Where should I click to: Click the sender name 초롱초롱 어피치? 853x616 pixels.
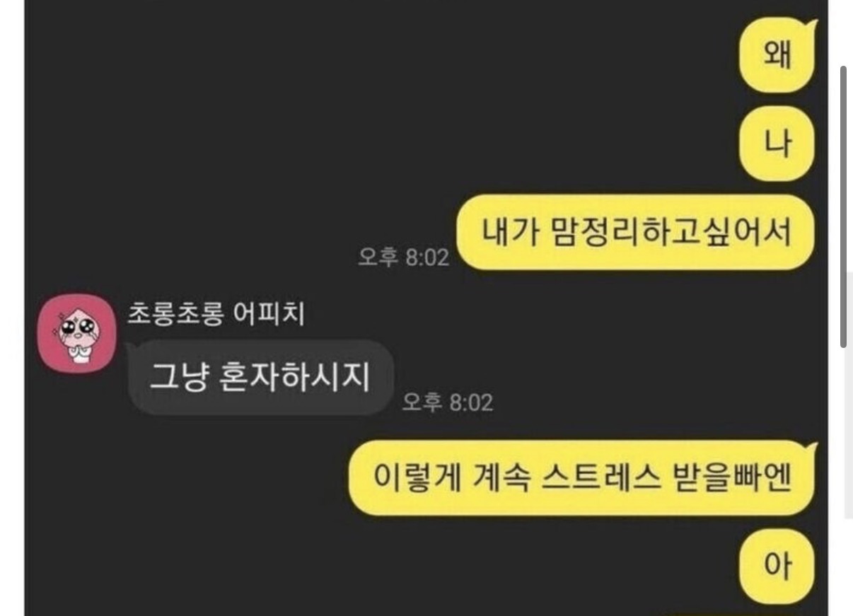point(216,313)
